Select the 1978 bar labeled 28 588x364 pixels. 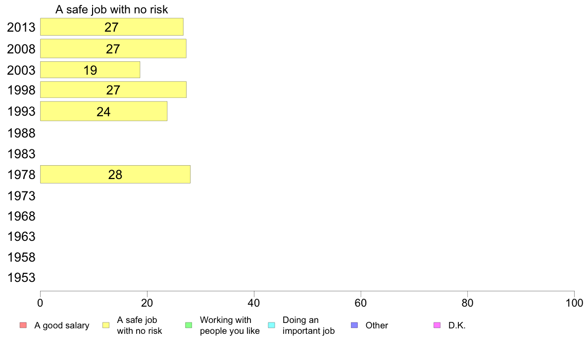115,174
